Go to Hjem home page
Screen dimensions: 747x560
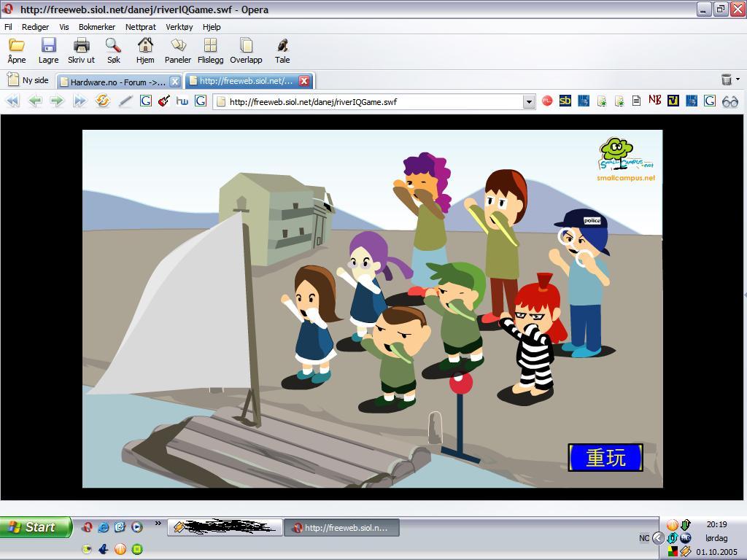[x=145, y=46]
